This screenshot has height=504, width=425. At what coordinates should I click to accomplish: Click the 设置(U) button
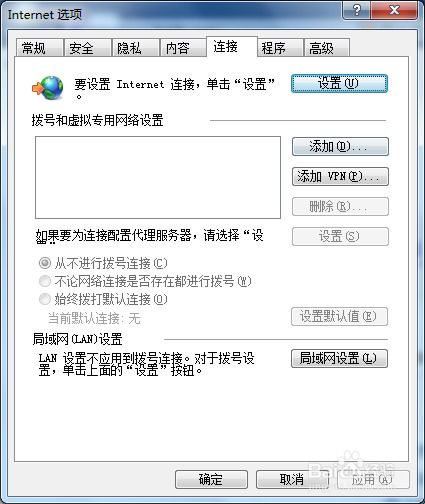pos(339,83)
